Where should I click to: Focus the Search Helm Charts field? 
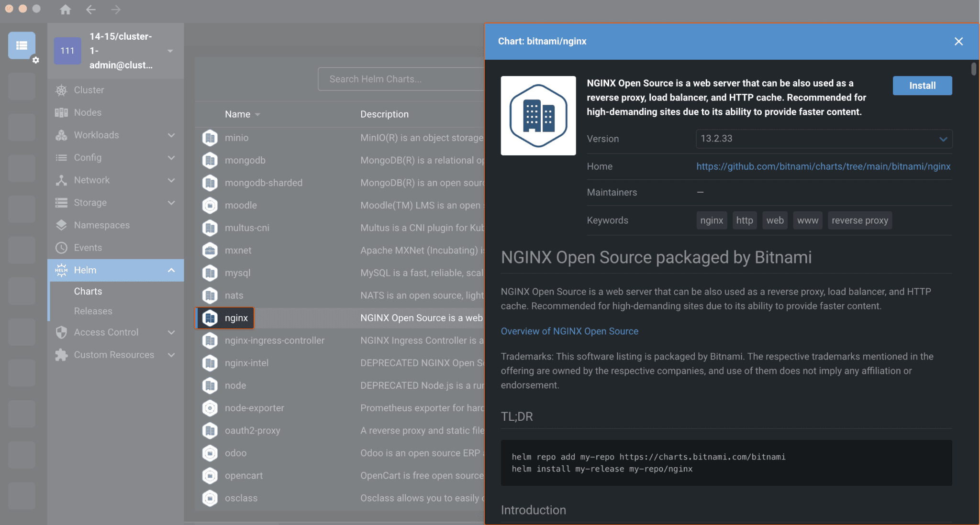[401, 79]
